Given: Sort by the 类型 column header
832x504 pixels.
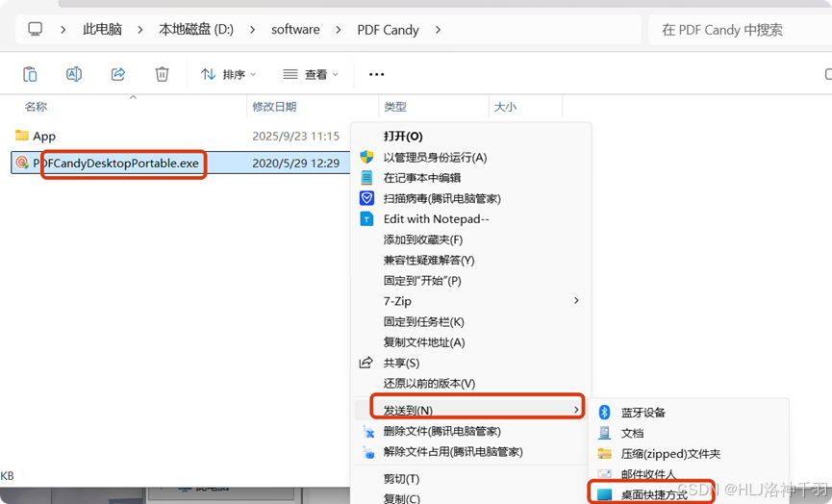Looking at the screenshot, I should (395, 107).
